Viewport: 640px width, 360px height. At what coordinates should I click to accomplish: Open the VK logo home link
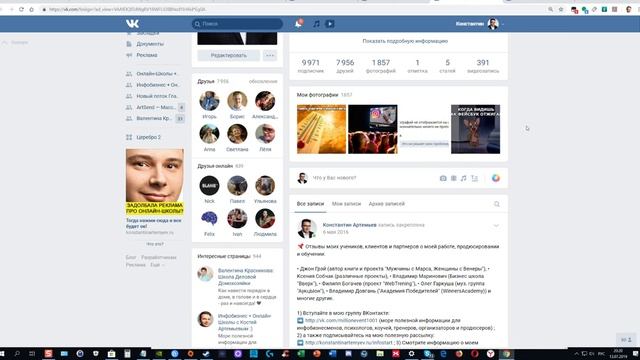click(x=132, y=24)
